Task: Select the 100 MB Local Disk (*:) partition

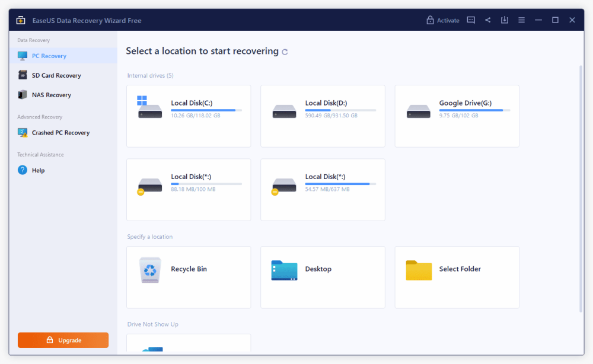Action: coord(189,190)
